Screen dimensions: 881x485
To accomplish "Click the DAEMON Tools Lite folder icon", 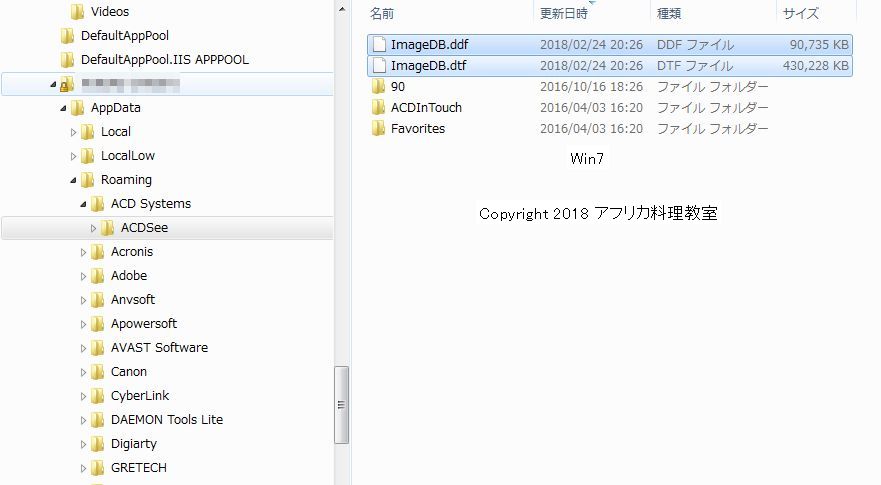I will (x=97, y=420).
